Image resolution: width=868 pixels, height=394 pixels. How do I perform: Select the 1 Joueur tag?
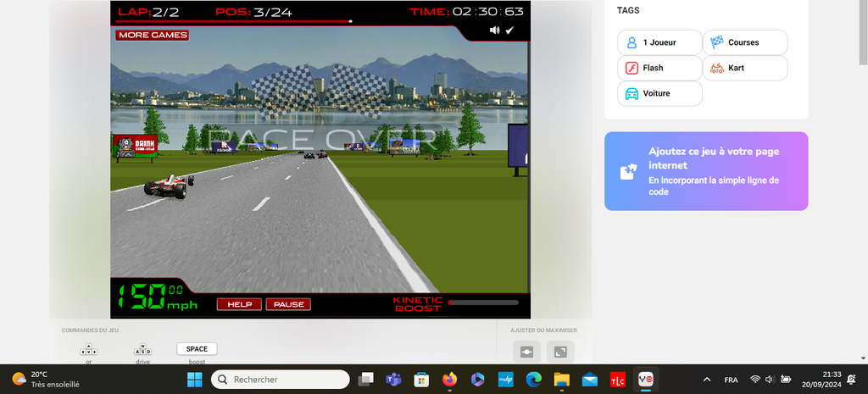659,42
